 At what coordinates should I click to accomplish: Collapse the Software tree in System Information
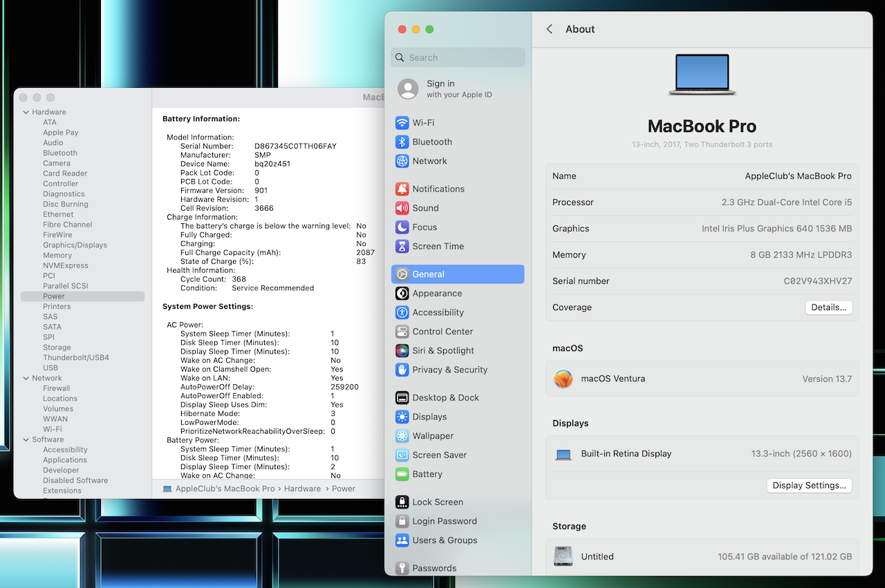tap(26, 439)
